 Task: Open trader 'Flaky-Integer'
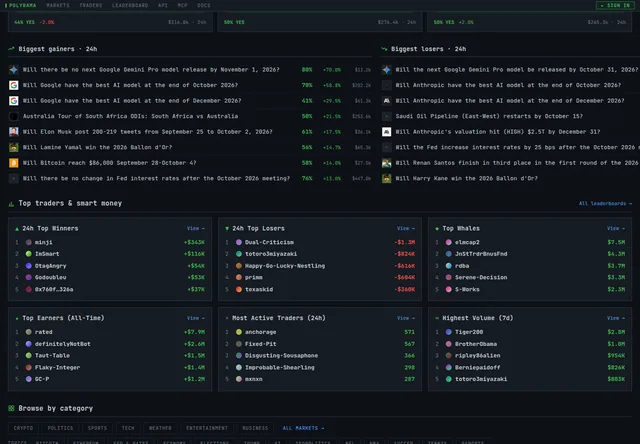pos(57,367)
